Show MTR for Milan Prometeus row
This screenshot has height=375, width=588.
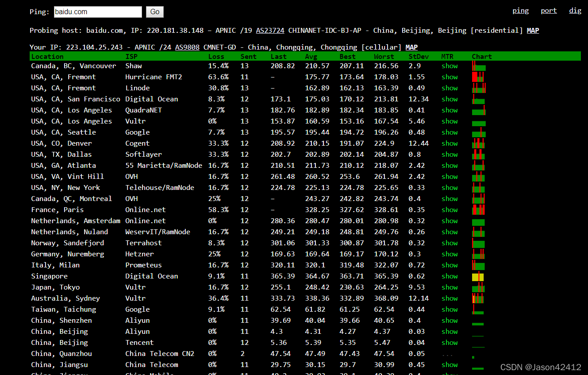click(450, 265)
